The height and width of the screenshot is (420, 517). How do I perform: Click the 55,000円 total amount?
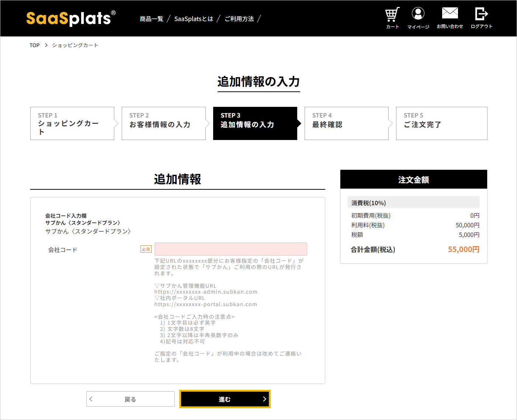(x=464, y=249)
